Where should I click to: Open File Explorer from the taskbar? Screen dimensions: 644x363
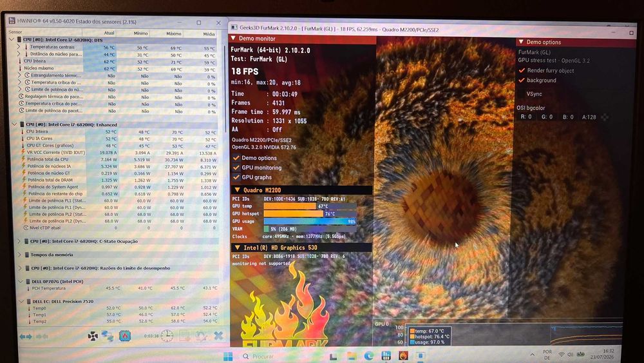[x=352, y=356]
